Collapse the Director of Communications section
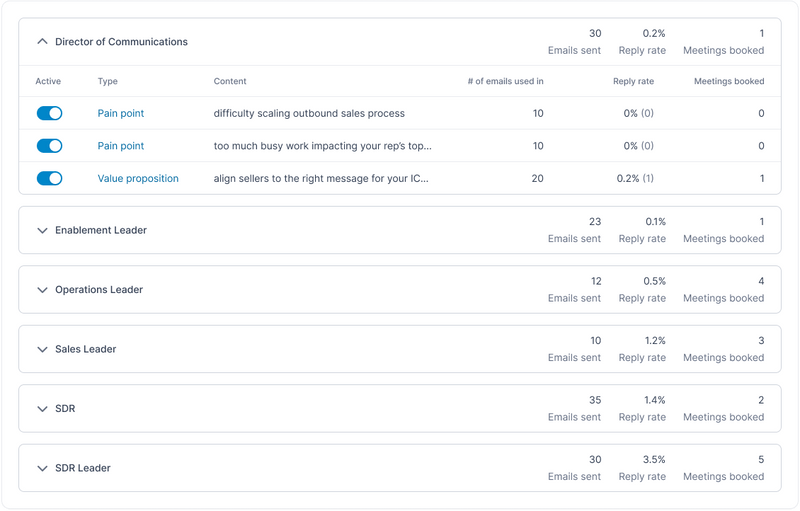 42,42
